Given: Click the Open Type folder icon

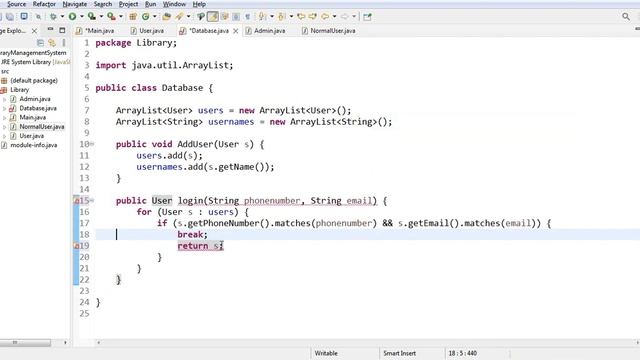Looking at the screenshot, I should click(166, 17).
